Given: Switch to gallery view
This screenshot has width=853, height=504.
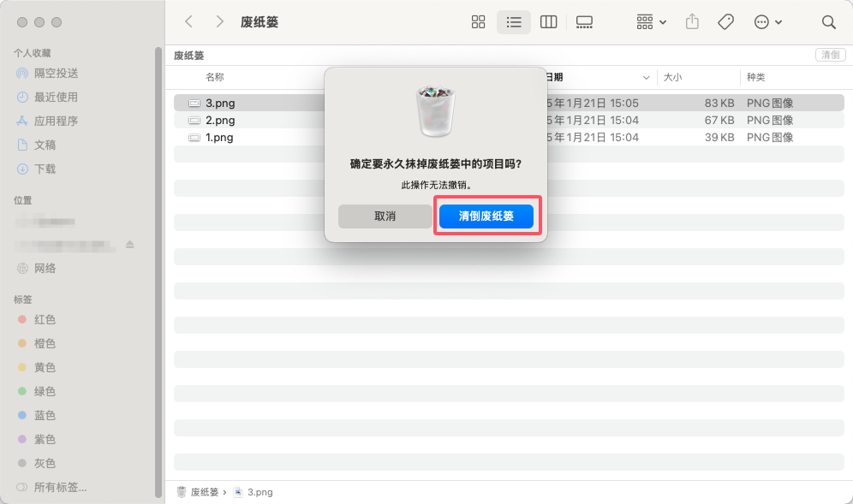Looking at the screenshot, I should 584,21.
